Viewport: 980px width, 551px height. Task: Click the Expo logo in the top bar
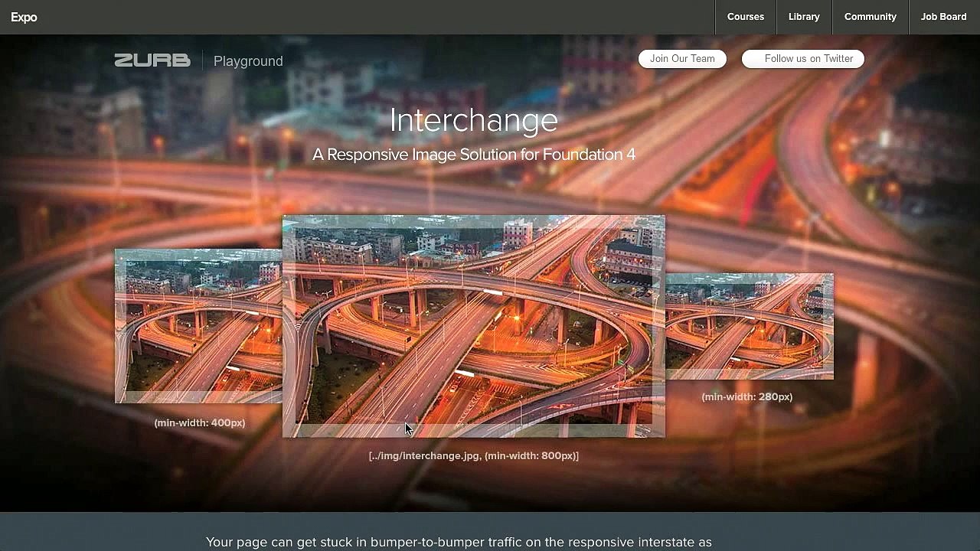point(24,17)
